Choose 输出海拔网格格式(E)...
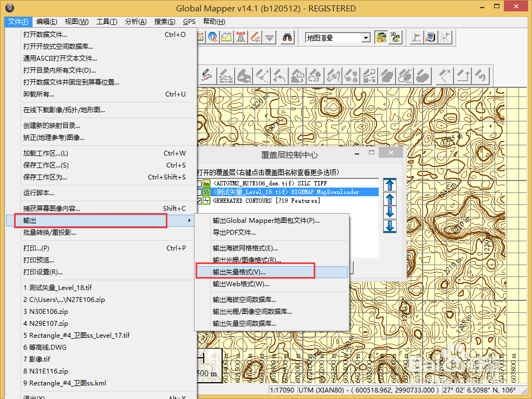Image resolution: width=532 pixels, height=399 pixels. 272,248
